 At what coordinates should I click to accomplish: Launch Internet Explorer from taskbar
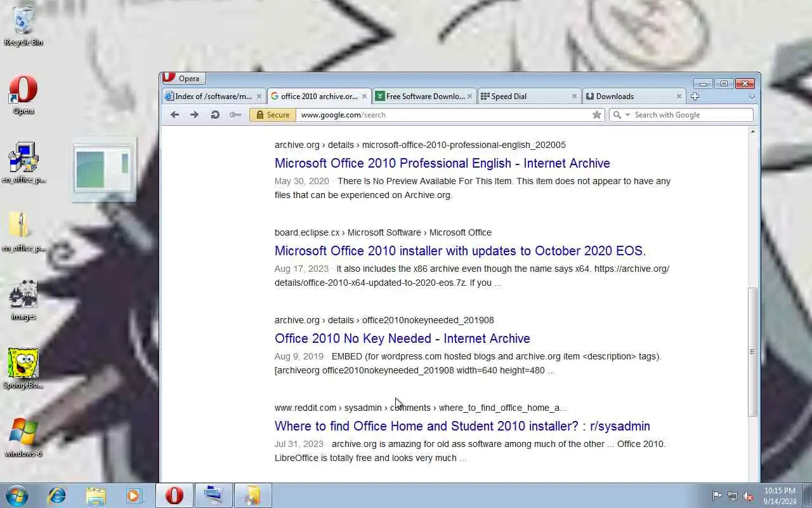click(x=57, y=495)
